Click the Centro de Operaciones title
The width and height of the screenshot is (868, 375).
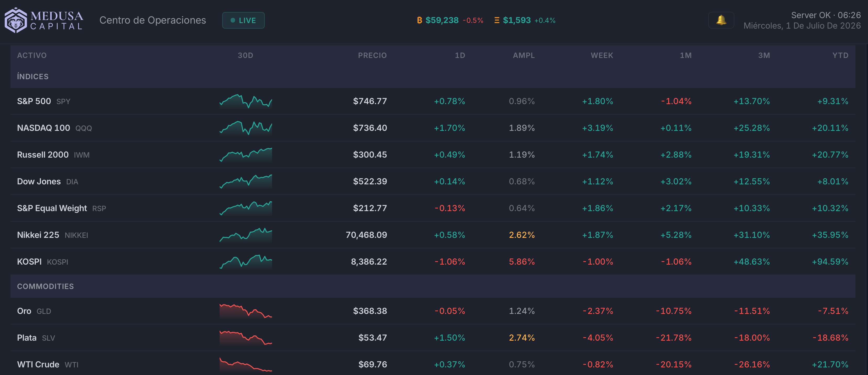click(x=153, y=20)
